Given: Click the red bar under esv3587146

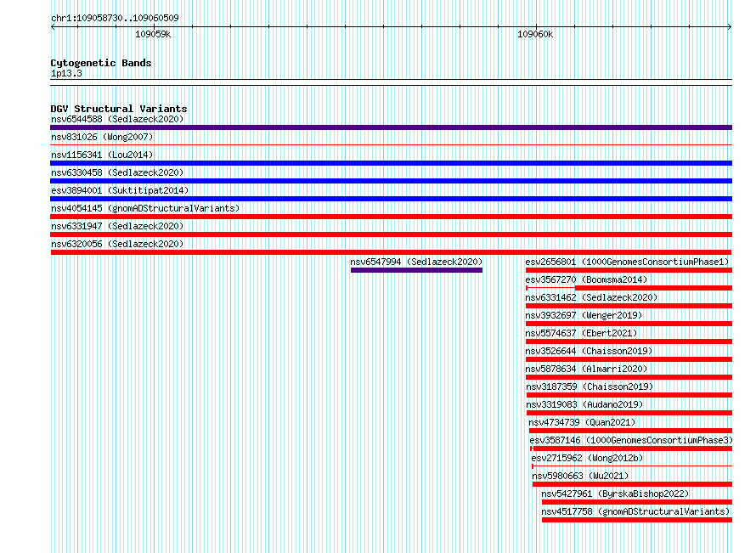Looking at the screenshot, I should (x=633, y=449).
